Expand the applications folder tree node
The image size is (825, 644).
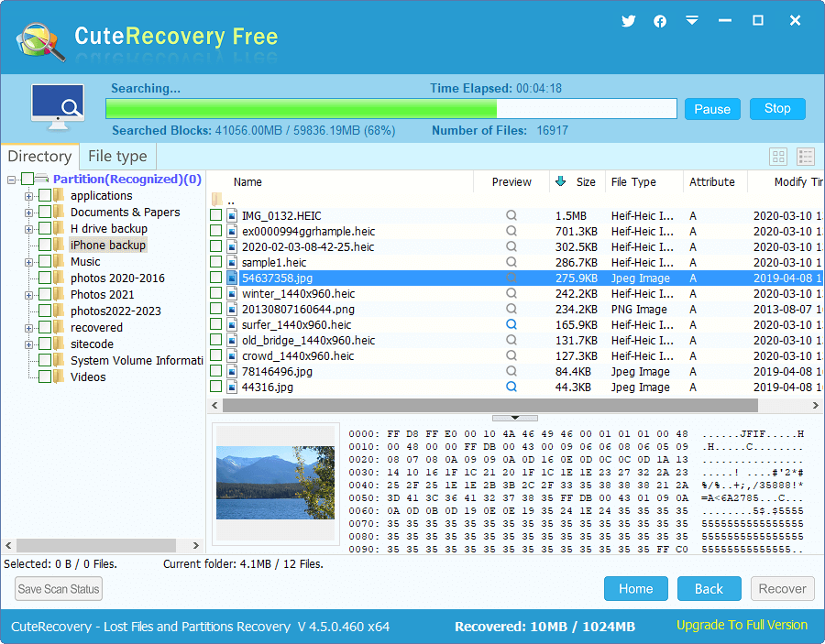pyautogui.click(x=29, y=196)
